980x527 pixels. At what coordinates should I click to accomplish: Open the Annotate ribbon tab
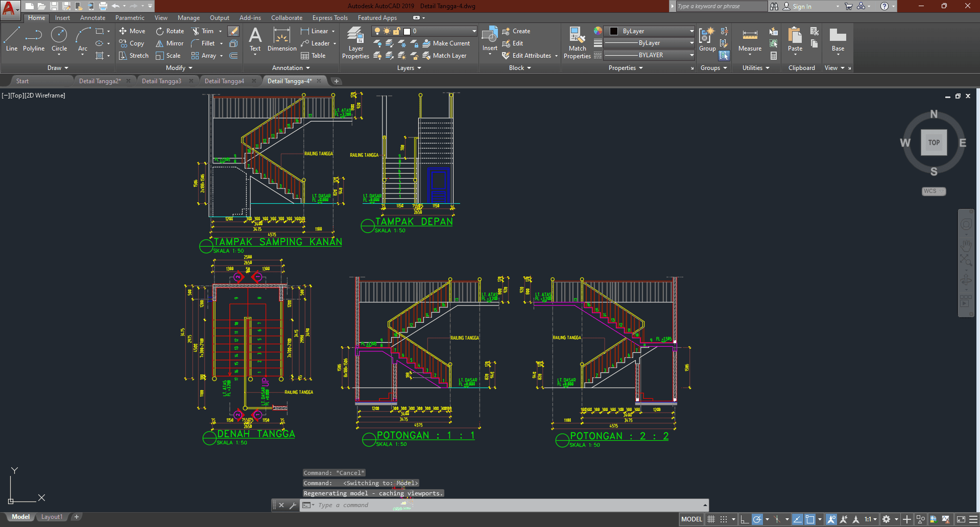coord(92,18)
